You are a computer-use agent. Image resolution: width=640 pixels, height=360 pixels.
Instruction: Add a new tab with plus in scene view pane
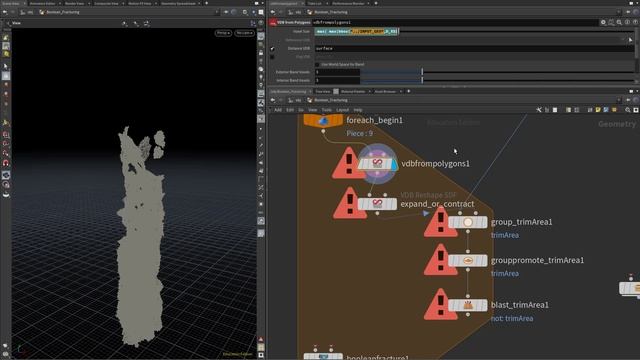[x=207, y=3]
